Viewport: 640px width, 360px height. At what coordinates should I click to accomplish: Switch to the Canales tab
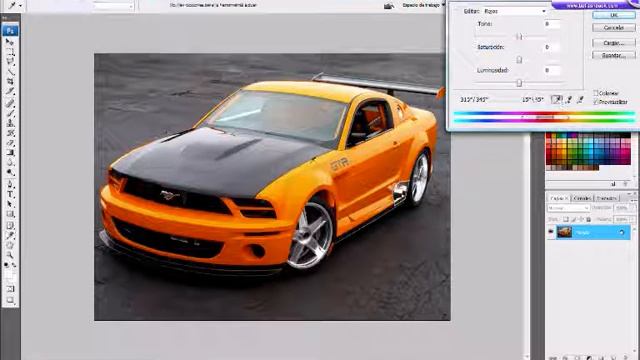coord(582,198)
